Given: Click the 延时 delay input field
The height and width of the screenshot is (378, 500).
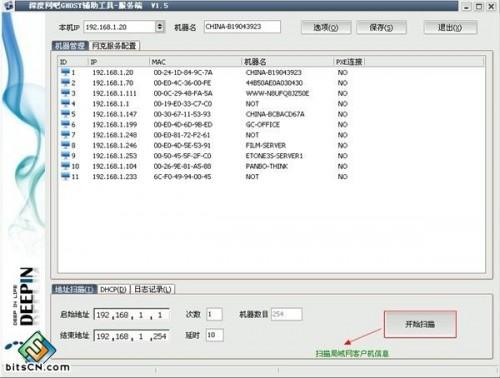Looking at the screenshot, I should click(x=214, y=335).
